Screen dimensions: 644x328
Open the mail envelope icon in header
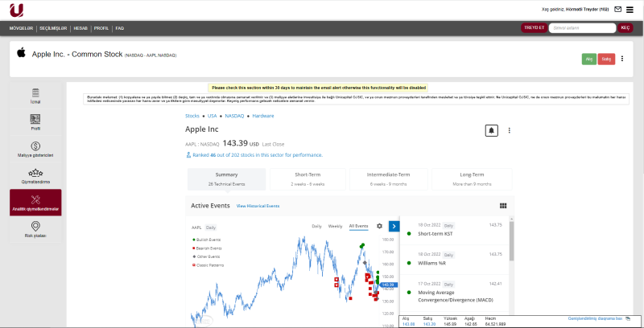click(x=618, y=10)
